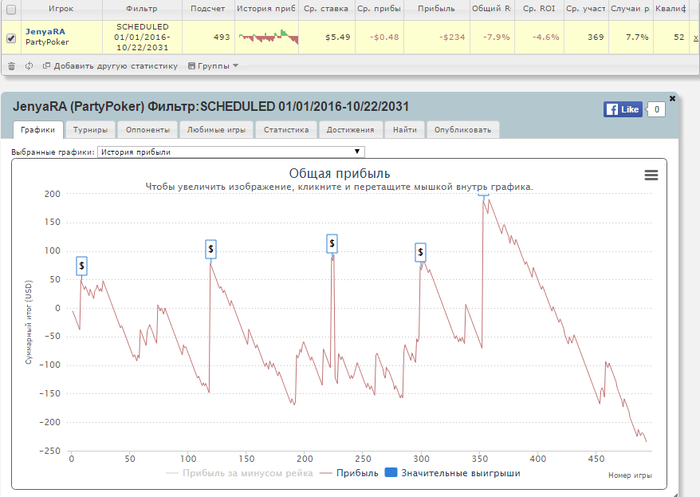This screenshot has width=700, height=497.
Task: Toggle Прибыль за минусом рейка legend item
Action: coord(239,473)
